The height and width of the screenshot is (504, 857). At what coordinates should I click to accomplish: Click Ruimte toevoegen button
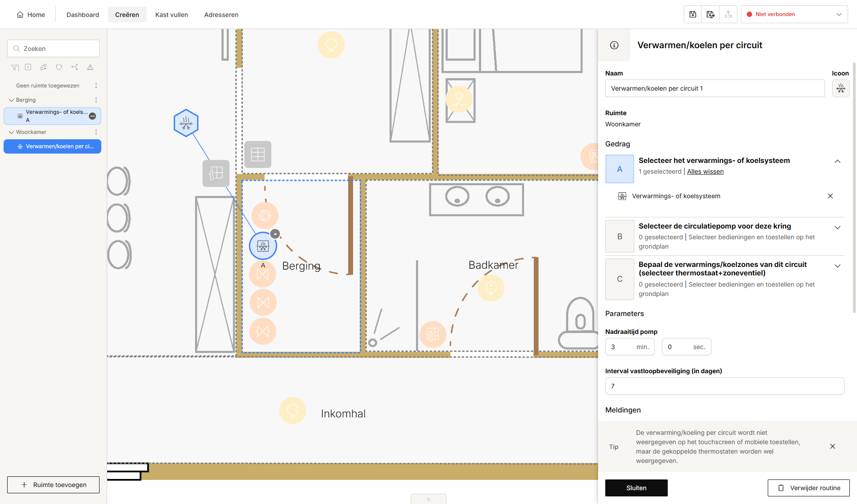[x=53, y=485]
